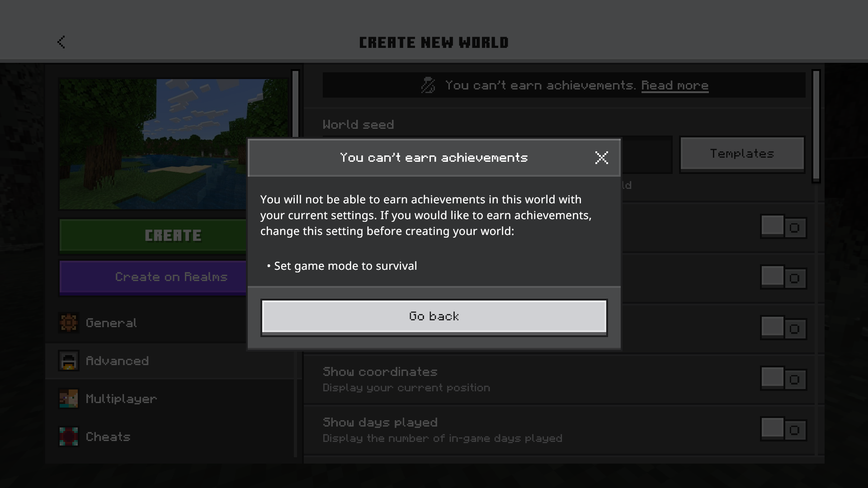Click the crossed-out achievement trophy icon
The image size is (868, 488).
(x=428, y=85)
